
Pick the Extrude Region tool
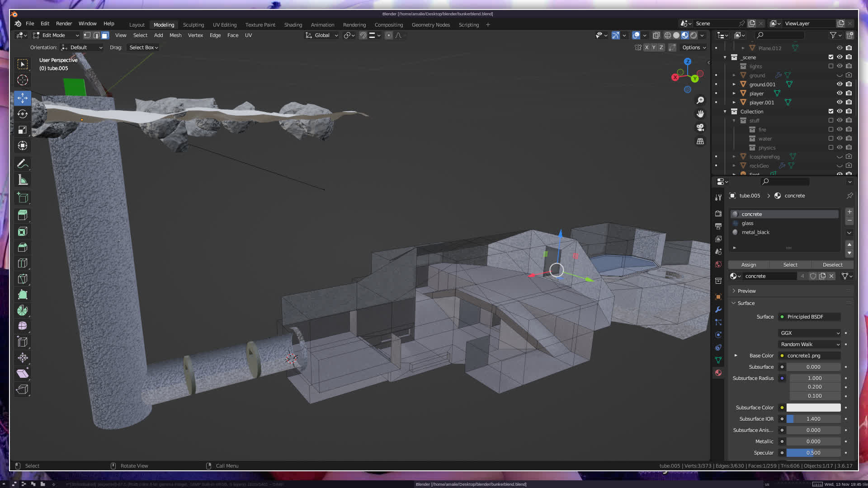tap(23, 215)
